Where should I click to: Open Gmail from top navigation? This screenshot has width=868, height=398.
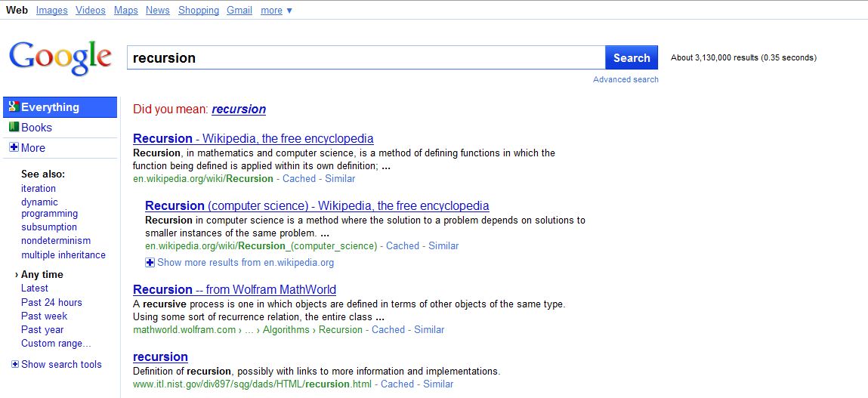(x=239, y=10)
